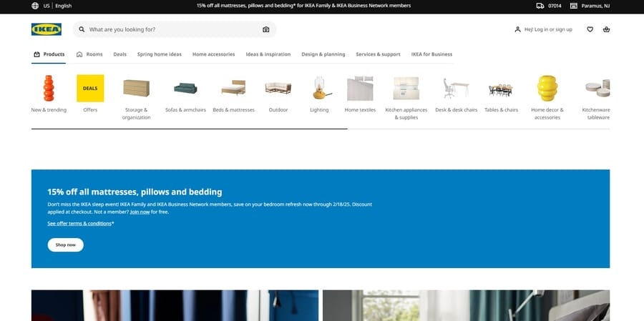This screenshot has width=644, height=321.
Task: Open Spring home ideas menu
Action: tap(160, 54)
